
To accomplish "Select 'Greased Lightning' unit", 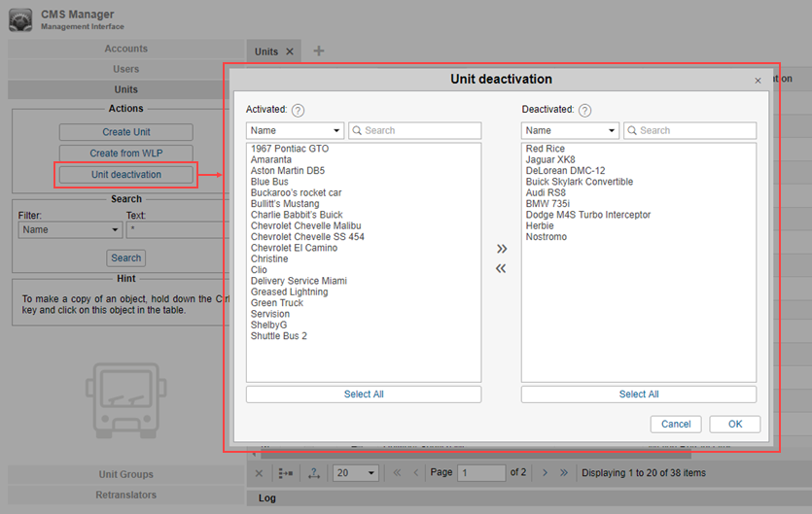I will point(290,291).
